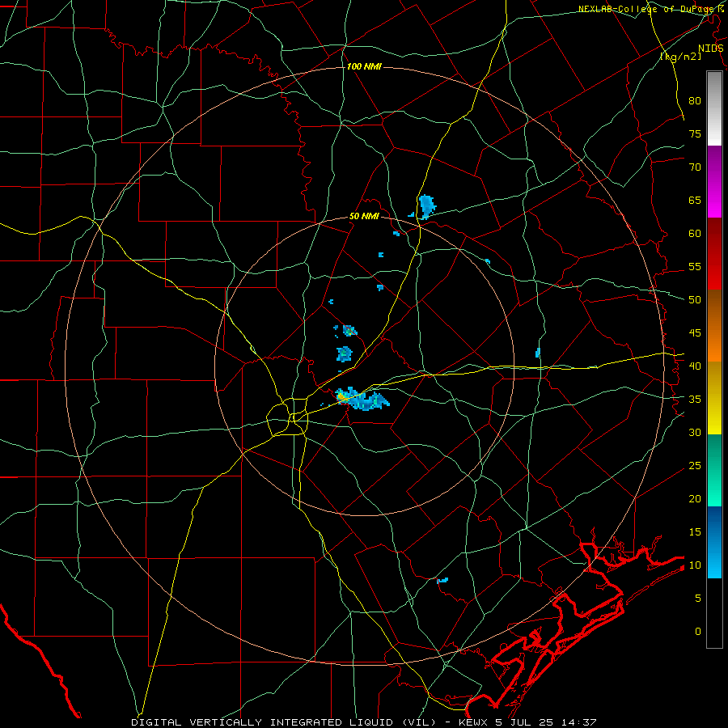Image resolution: width=728 pixels, height=728 pixels.
Task: Click the small radar echo near the southern coast counties
Action: click(442, 580)
